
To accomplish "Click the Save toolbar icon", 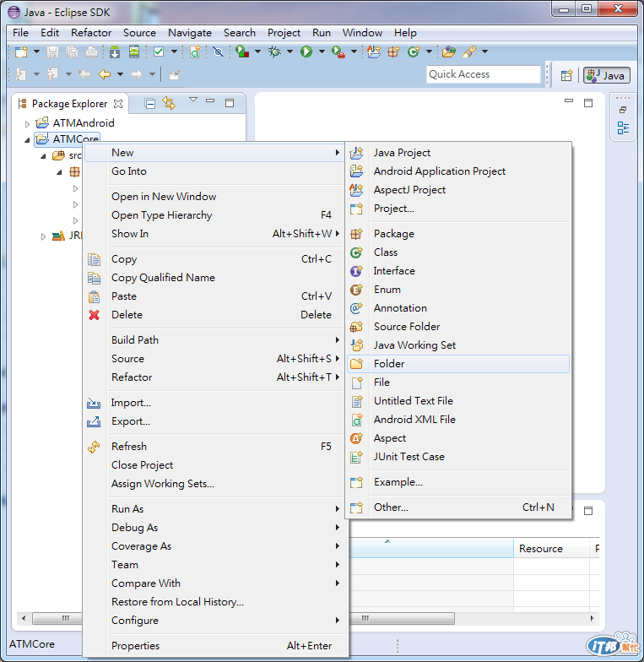I will coord(52,52).
